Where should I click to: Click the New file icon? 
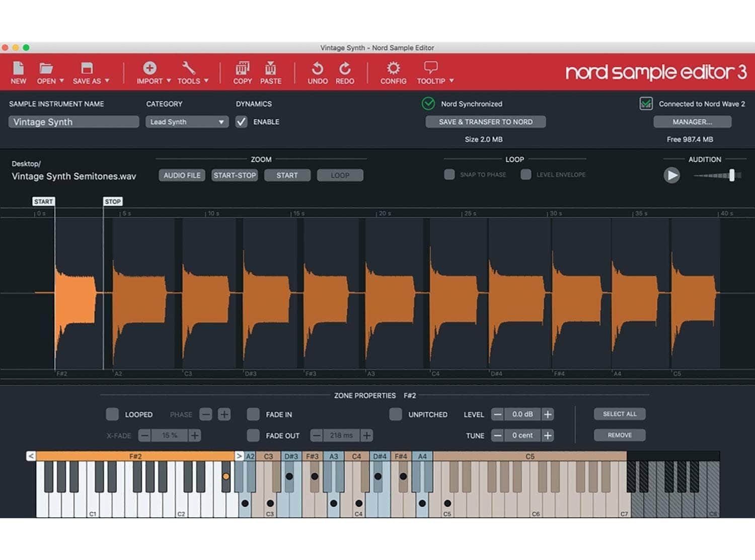(18, 68)
